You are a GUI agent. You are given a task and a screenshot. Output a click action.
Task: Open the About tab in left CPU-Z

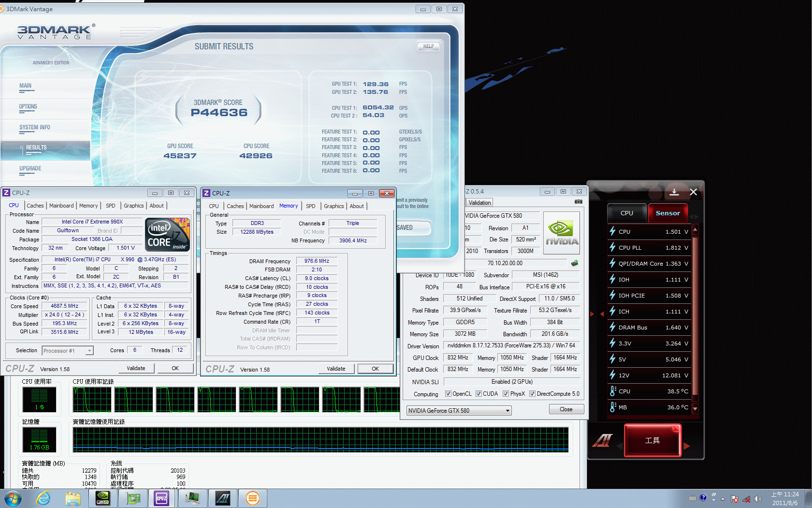pyautogui.click(x=157, y=206)
